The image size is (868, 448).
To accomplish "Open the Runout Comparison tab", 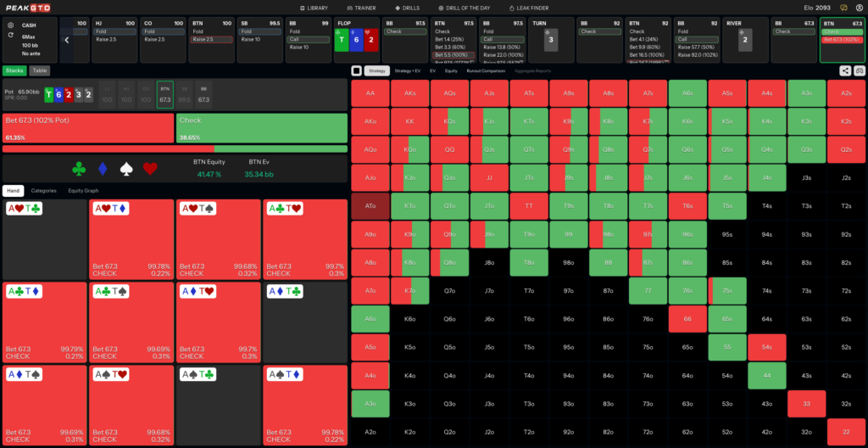I will [486, 70].
